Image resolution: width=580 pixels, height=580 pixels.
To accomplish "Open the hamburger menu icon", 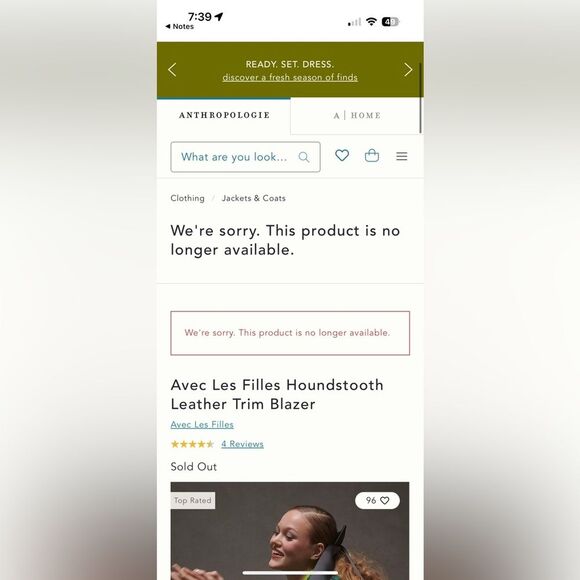I will pos(402,156).
